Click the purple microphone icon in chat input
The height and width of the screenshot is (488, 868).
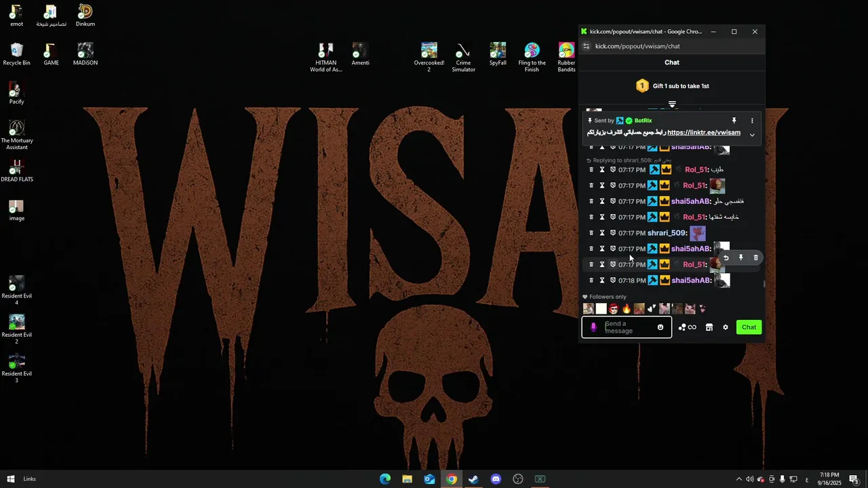click(593, 327)
